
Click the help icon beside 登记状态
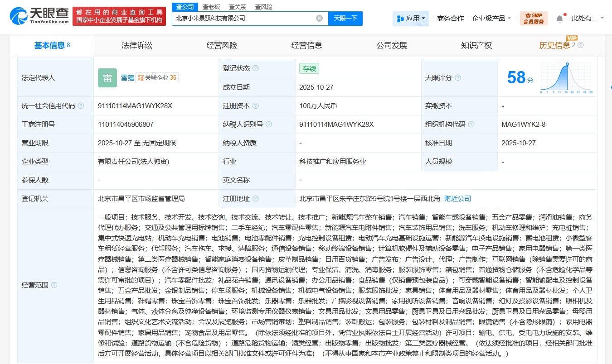pos(256,68)
